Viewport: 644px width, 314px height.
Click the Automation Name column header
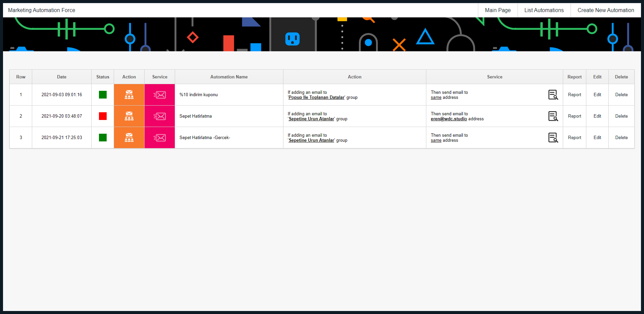click(x=229, y=77)
